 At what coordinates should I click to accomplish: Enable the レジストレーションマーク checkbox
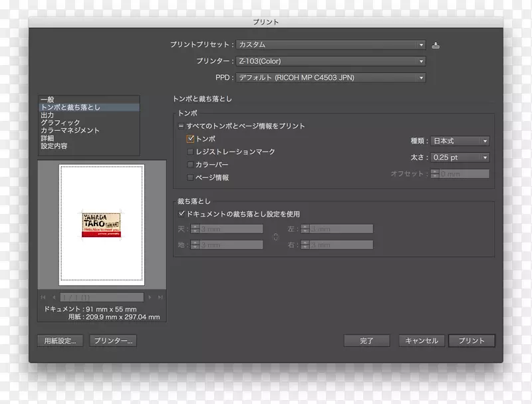point(190,151)
